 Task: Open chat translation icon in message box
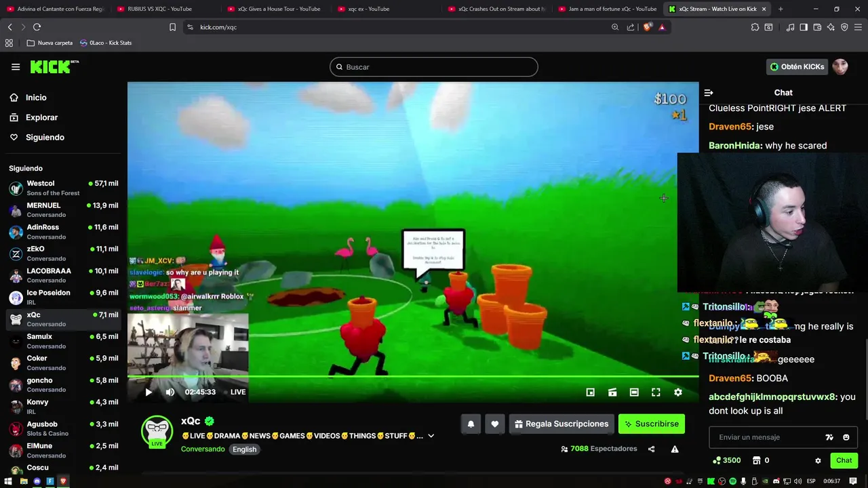tap(829, 437)
